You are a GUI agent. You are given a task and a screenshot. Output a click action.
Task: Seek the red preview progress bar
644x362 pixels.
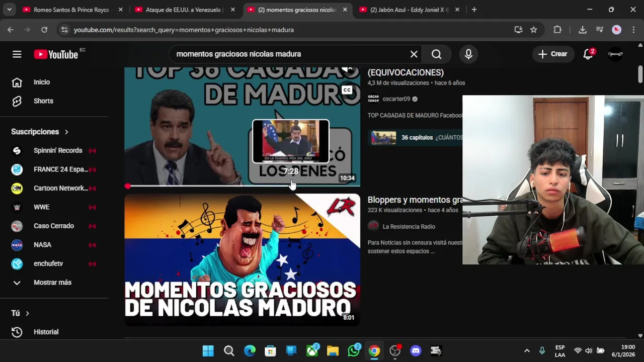[x=243, y=186]
